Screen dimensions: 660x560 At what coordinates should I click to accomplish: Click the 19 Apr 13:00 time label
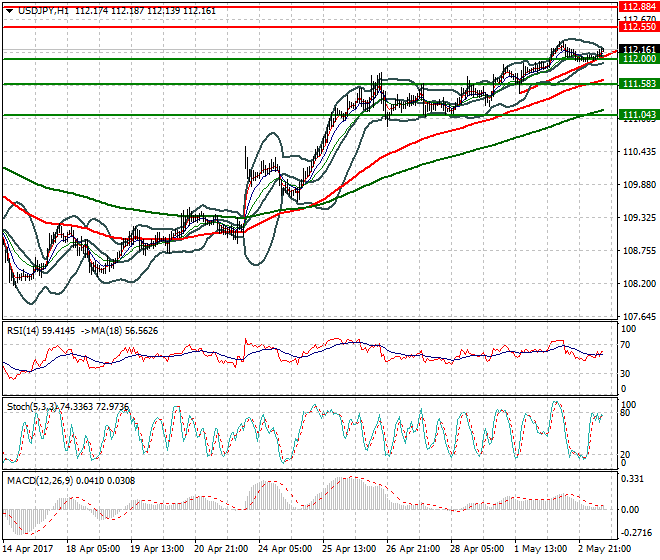[157, 549]
